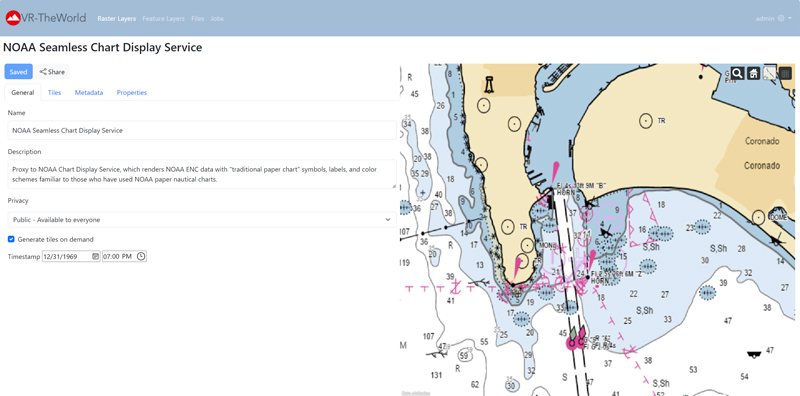
Task: Click the share icon beside Share
Action: click(x=43, y=72)
